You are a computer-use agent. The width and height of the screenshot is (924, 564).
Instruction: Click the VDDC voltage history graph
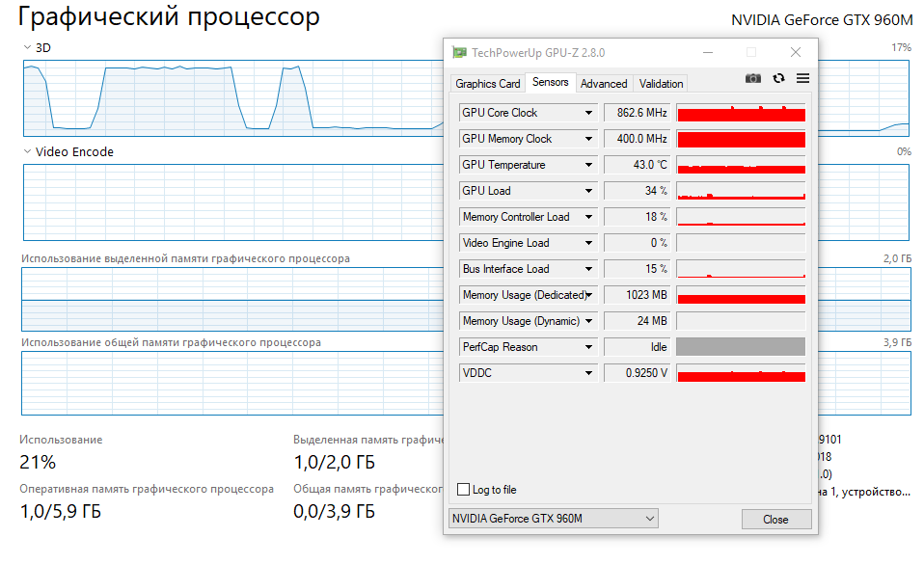[741, 373]
